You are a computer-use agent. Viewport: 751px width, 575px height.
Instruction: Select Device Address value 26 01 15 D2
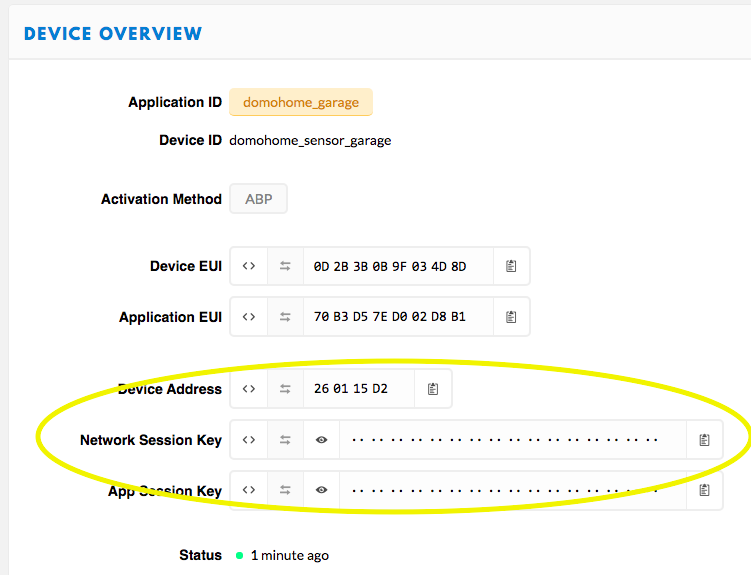pos(351,389)
